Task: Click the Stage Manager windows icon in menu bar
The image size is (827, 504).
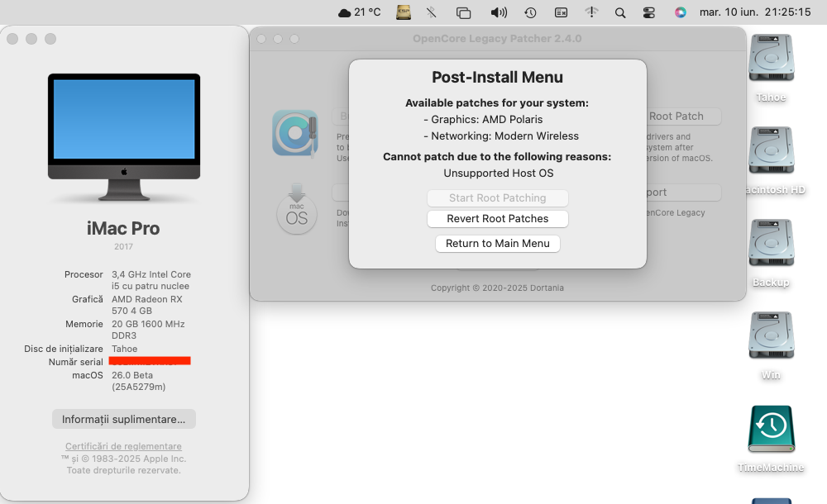Action: pos(464,12)
